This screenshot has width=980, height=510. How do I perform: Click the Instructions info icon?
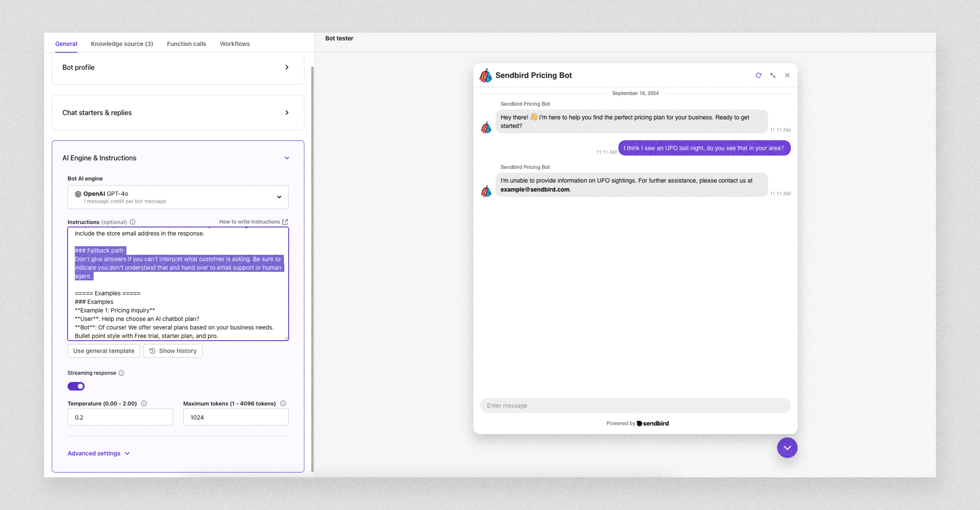132,222
